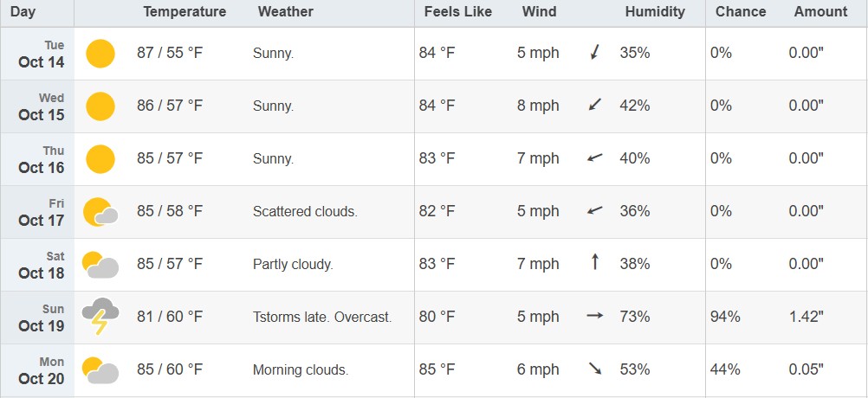
Task: Click the wind direction arrow for Sat Oct 18
Action: point(594,262)
